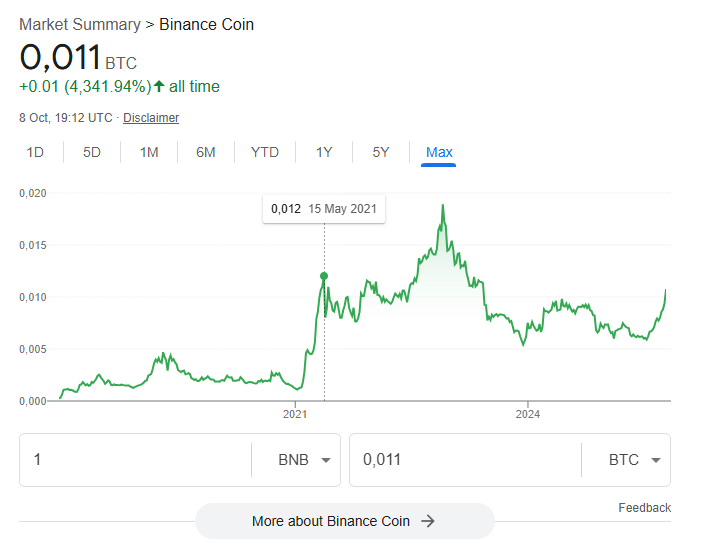707x559 pixels.
Task: Click the BTC amount input field
Action: point(465,460)
